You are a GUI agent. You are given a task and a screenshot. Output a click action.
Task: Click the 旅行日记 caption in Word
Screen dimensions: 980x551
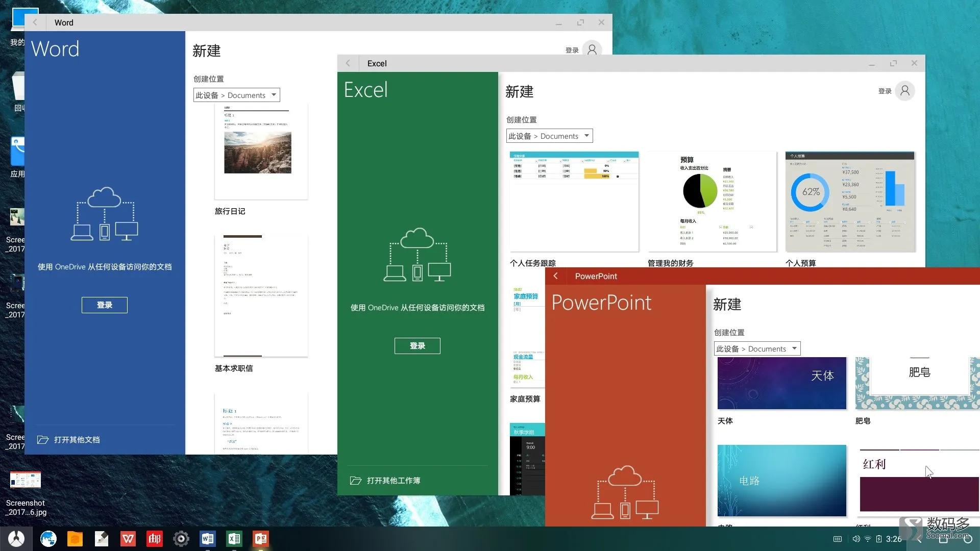[x=230, y=211]
